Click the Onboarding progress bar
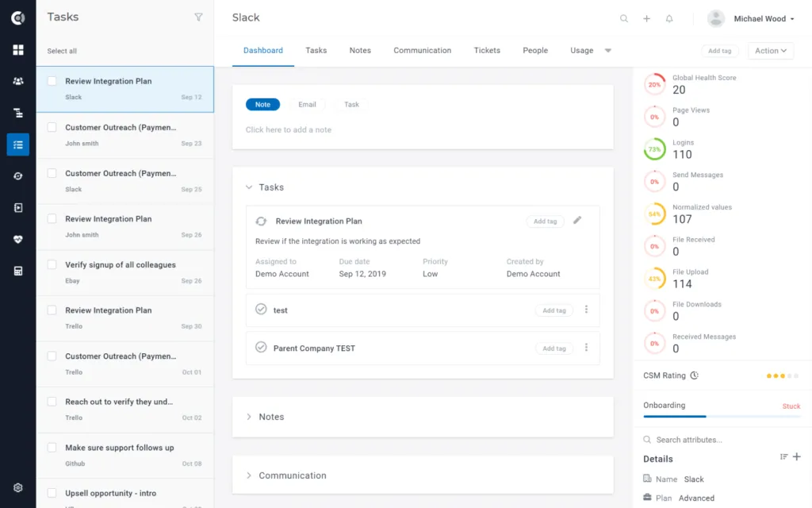Screen dimensions: 812x508 point(722,416)
